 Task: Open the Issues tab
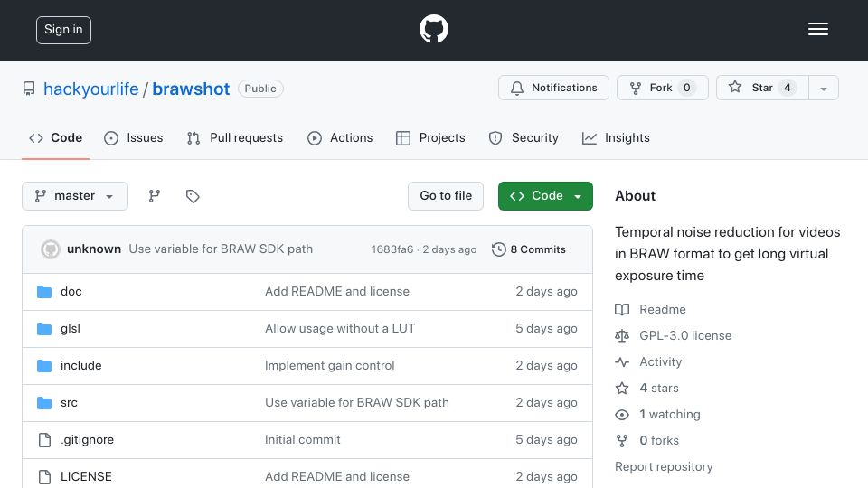click(134, 137)
